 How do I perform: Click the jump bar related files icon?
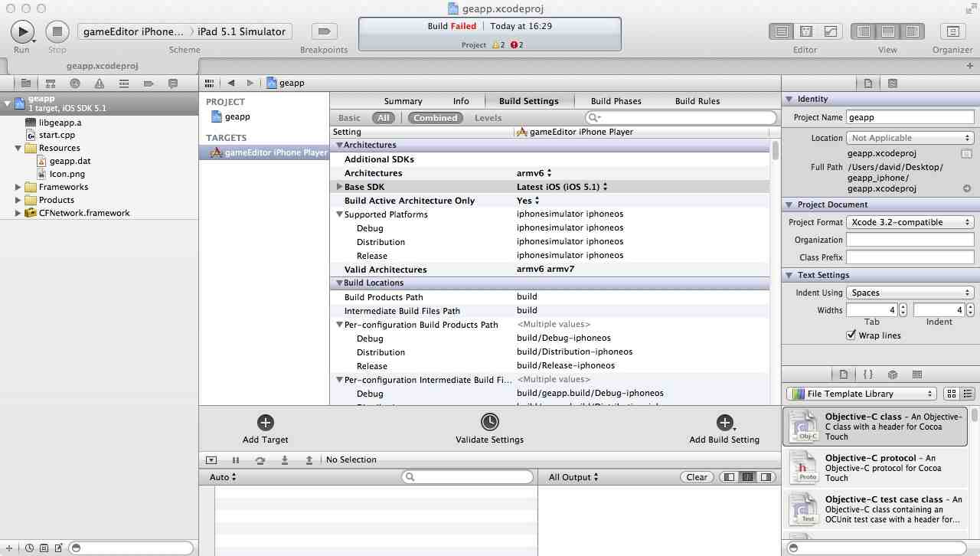(209, 83)
